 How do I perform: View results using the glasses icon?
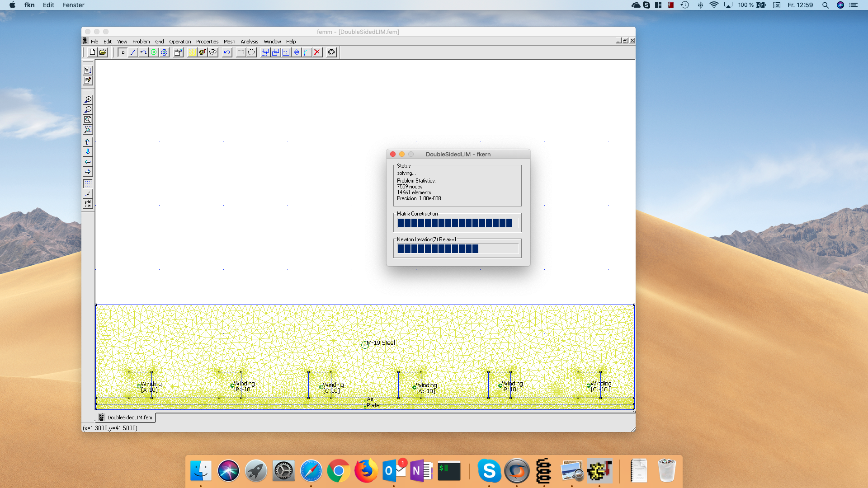pos(213,52)
